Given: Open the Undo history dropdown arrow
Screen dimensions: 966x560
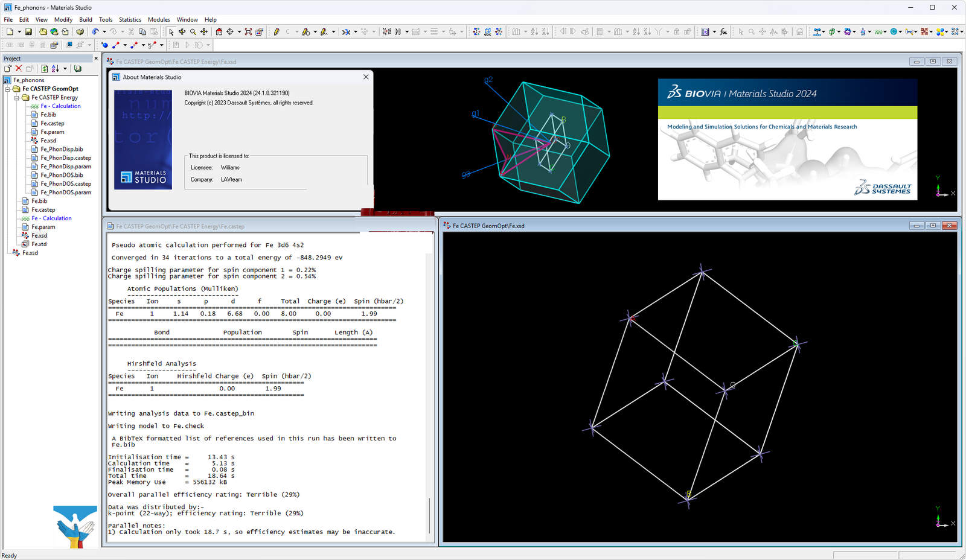Looking at the screenshot, I should click(104, 31).
